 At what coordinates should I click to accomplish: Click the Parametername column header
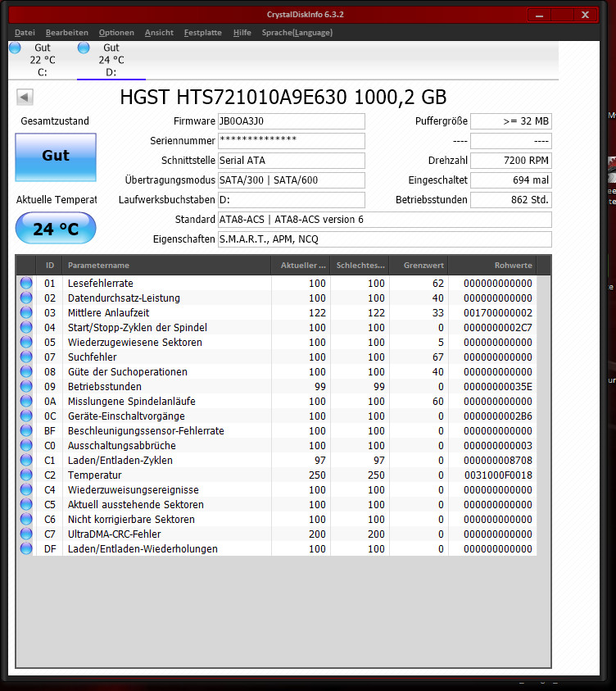click(167, 266)
